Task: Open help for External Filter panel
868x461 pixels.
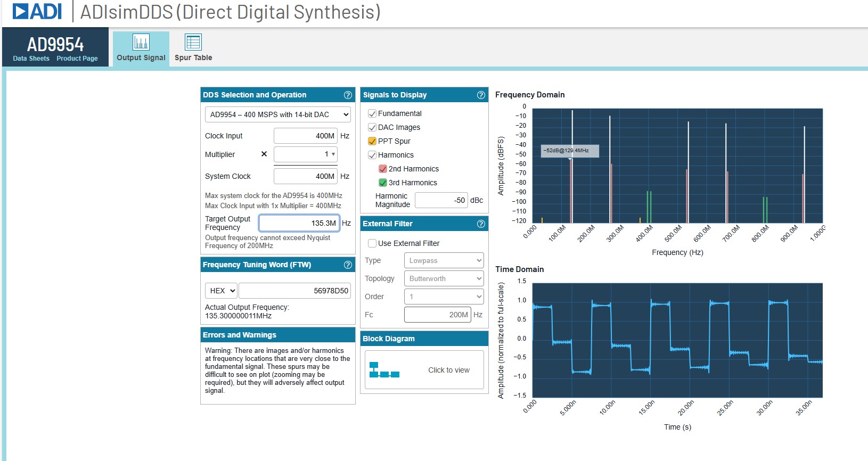Action: (481, 224)
